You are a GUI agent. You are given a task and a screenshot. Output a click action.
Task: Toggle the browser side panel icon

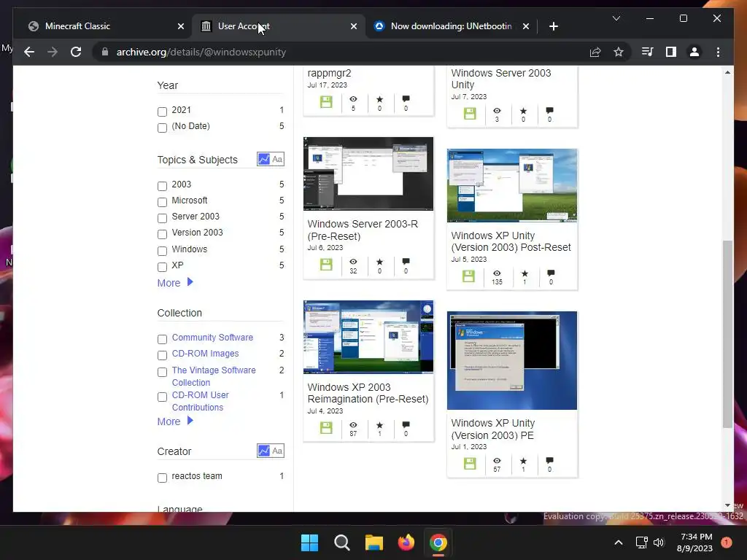[671, 52]
